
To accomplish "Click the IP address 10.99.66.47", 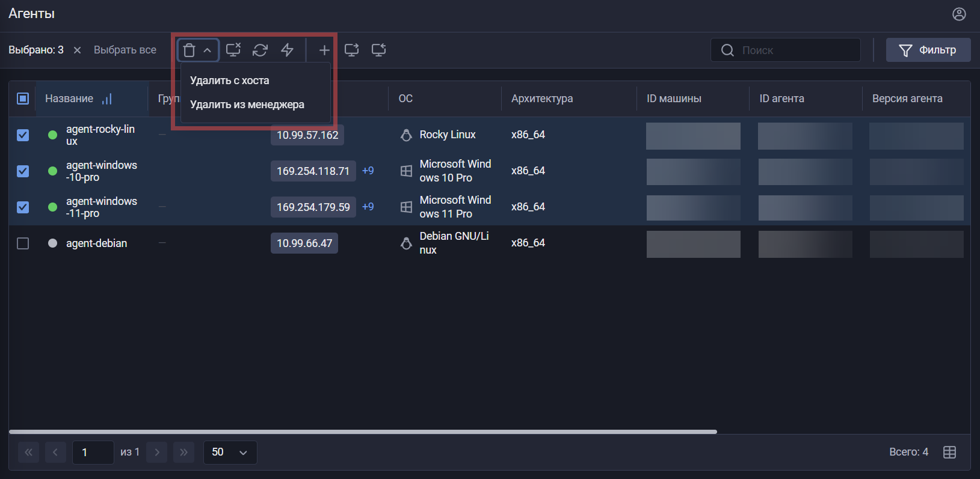I will coord(304,243).
